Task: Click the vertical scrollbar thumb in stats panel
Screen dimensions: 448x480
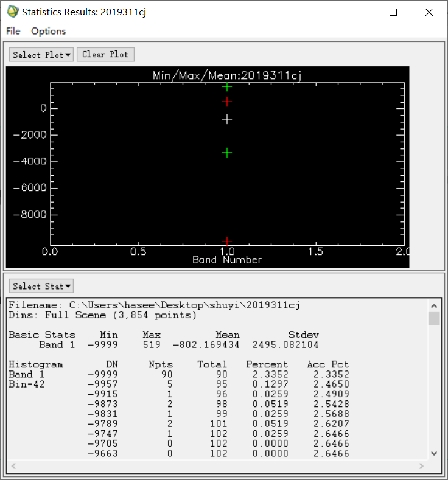Action: point(434,318)
